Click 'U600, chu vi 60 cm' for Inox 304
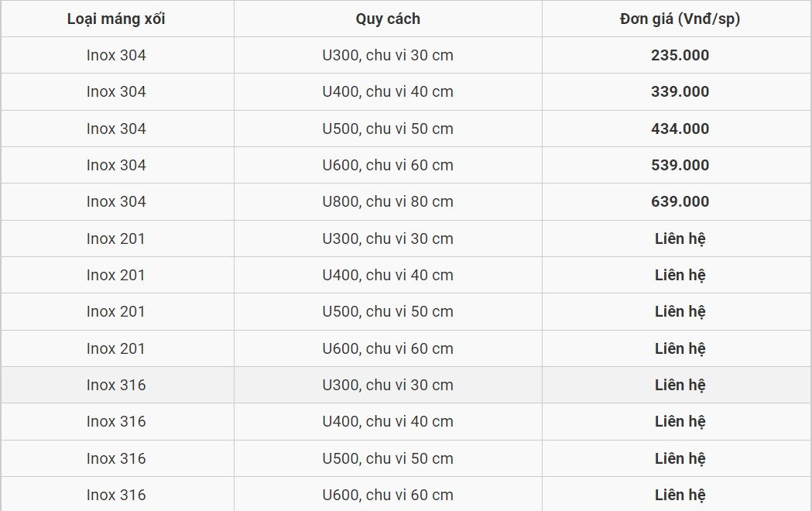This screenshot has width=812, height=511. [x=388, y=165]
